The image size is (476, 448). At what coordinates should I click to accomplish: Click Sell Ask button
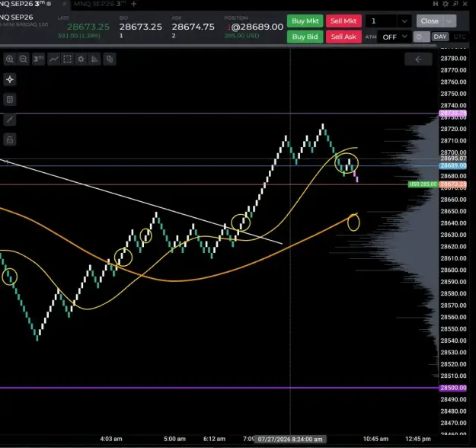343,37
